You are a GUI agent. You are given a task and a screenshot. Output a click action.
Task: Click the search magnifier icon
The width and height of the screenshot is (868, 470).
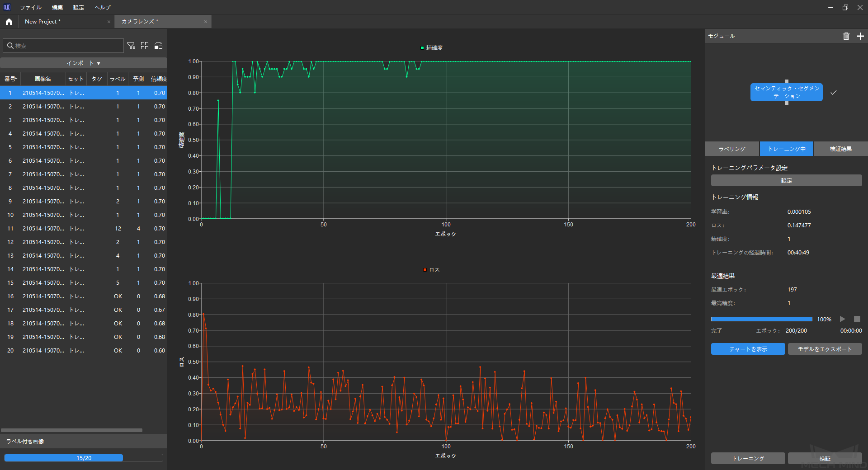point(10,46)
